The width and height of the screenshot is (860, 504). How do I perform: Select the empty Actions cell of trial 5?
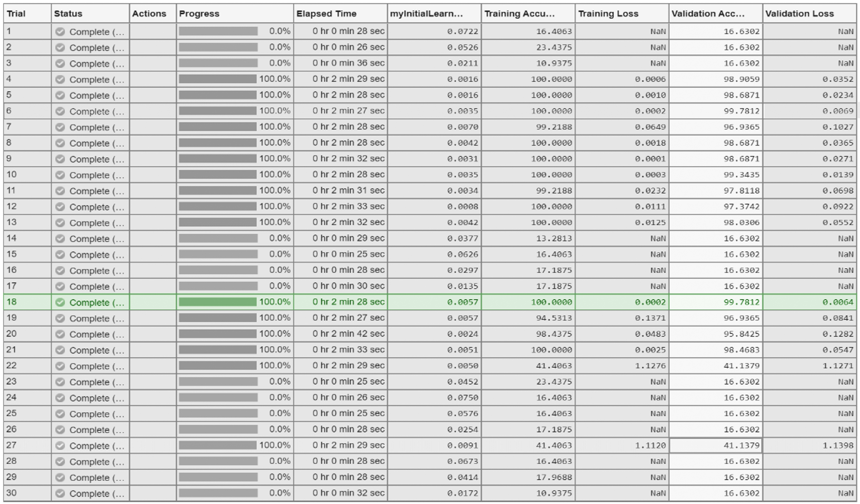pos(153,95)
